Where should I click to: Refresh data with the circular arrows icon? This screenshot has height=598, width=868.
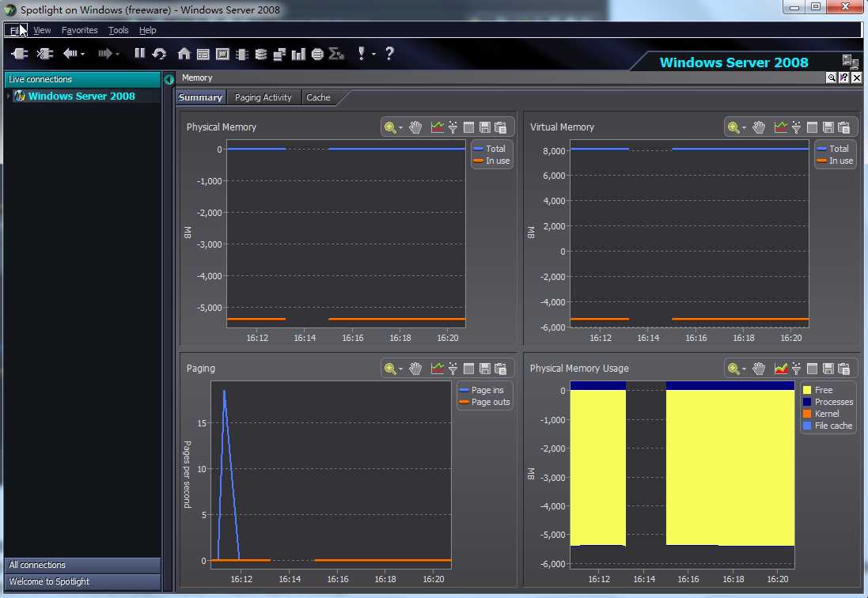point(159,54)
